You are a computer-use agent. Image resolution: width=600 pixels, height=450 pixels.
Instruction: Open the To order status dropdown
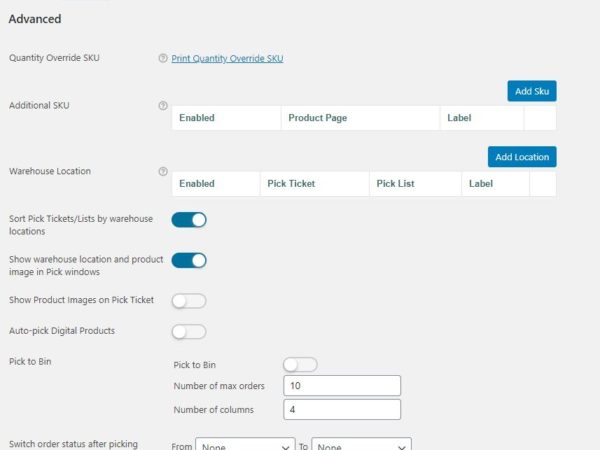(361, 447)
